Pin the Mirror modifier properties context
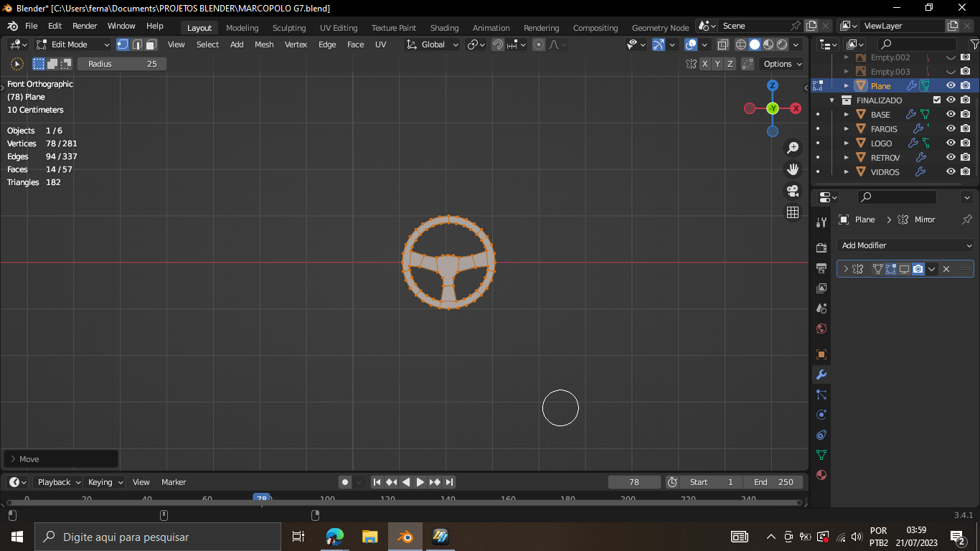Image resolution: width=980 pixels, height=551 pixels. 966,220
